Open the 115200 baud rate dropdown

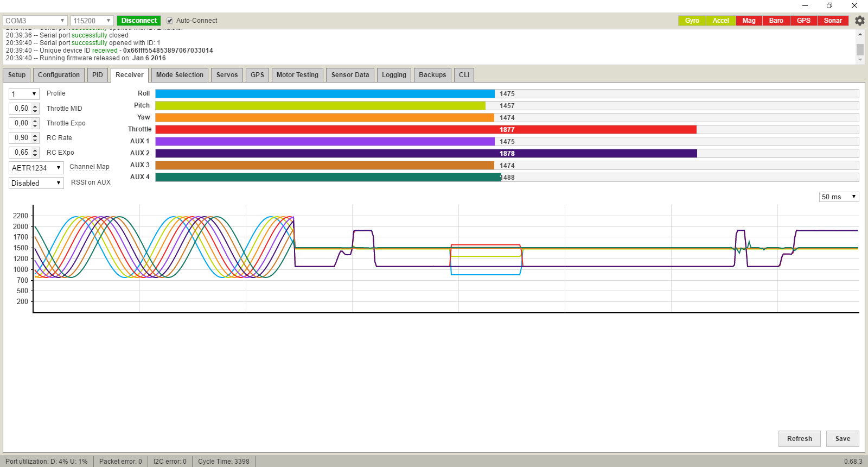pyautogui.click(x=92, y=21)
